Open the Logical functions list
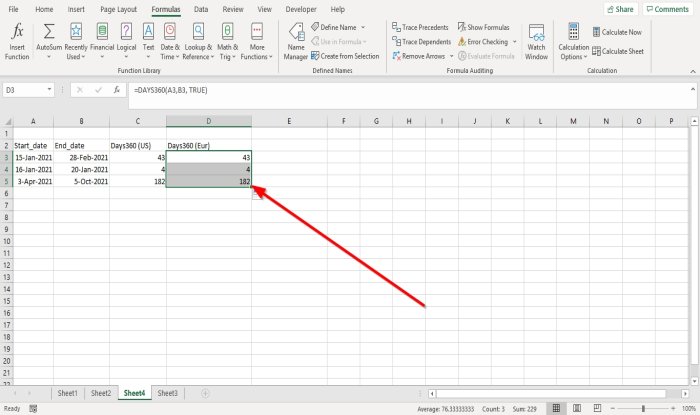Viewport: 700px width, 415px height. pos(126,42)
